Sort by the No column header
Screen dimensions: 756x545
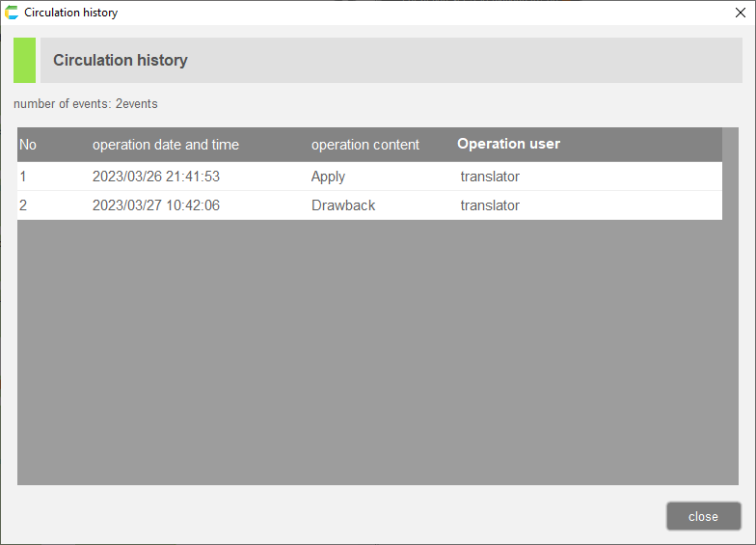click(28, 145)
